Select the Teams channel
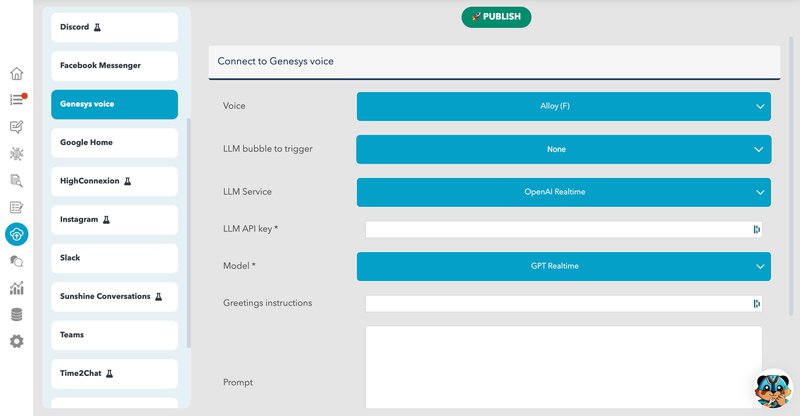800x416 pixels. [114, 335]
